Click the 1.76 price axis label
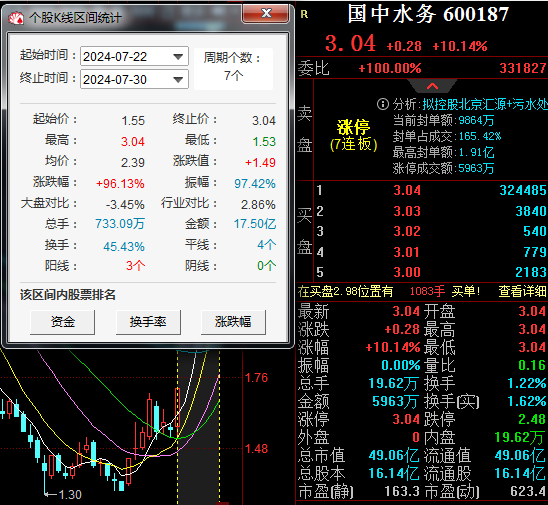This screenshot has height=505, width=548. point(256,378)
